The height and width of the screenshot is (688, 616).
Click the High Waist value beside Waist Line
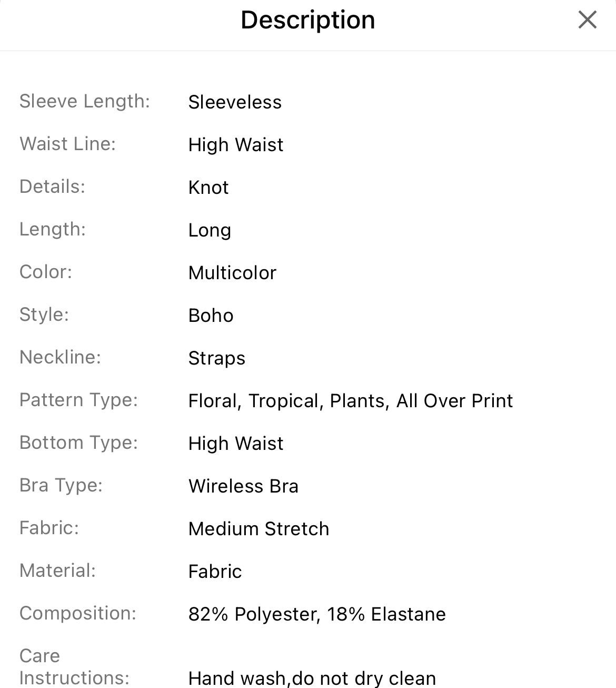tap(236, 145)
